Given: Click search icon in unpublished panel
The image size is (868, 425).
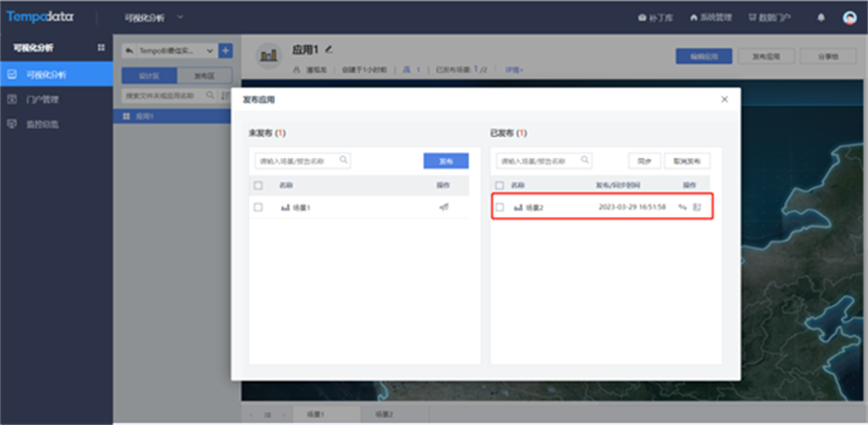Looking at the screenshot, I should (343, 161).
